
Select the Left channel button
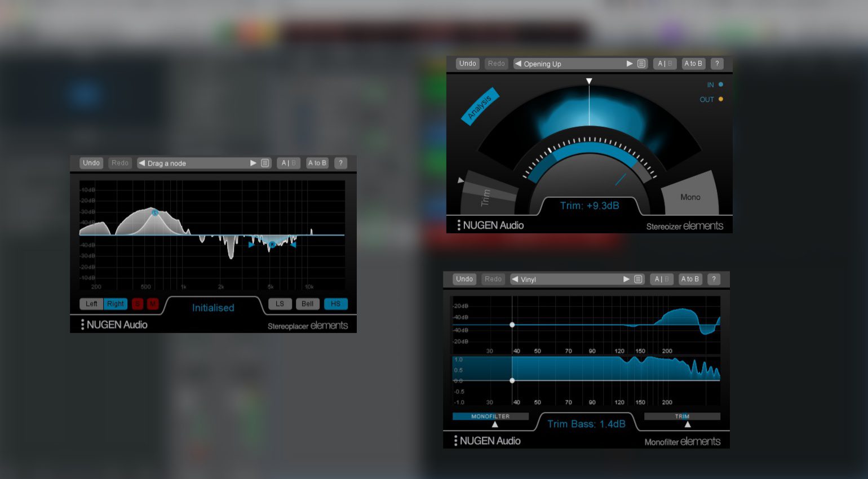pyautogui.click(x=91, y=304)
